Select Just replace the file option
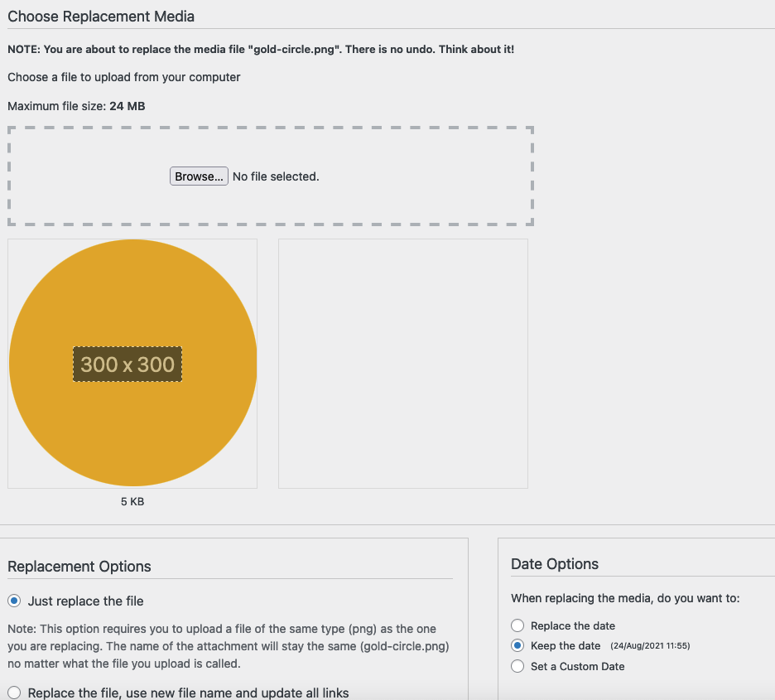This screenshot has width=775, height=700. pyautogui.click(x=14, y=601)
